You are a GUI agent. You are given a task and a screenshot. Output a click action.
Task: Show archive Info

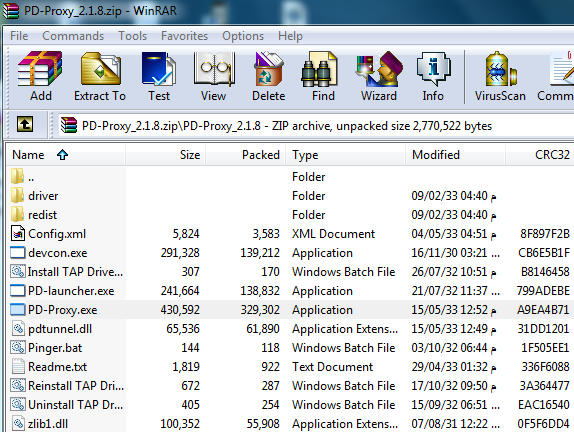(433, 69)
